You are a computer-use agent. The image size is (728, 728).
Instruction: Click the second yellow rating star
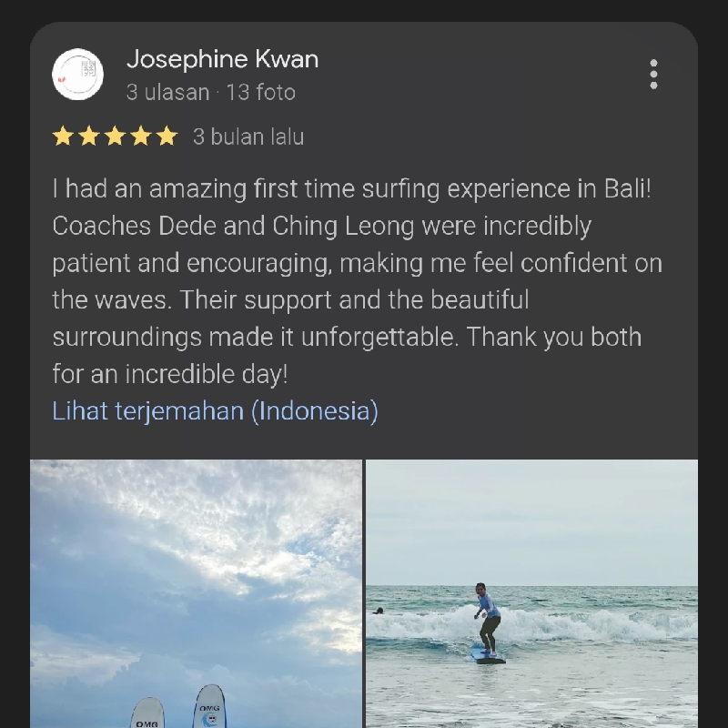point(89,136)
